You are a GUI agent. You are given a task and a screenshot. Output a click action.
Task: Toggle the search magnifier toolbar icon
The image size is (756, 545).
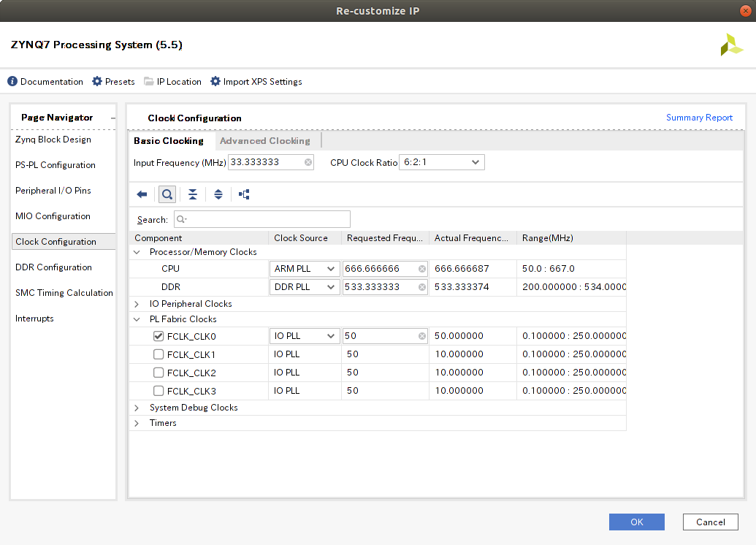pos(167,194)
